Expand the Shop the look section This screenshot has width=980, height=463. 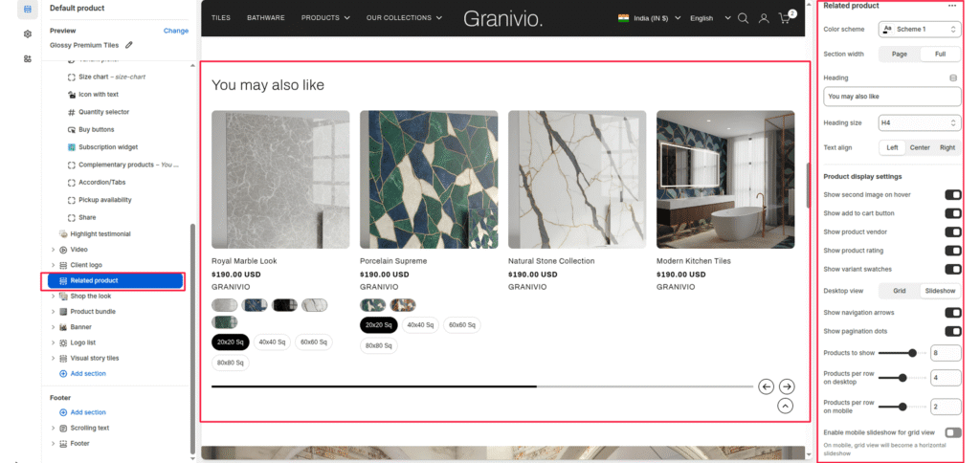[54, 297]
